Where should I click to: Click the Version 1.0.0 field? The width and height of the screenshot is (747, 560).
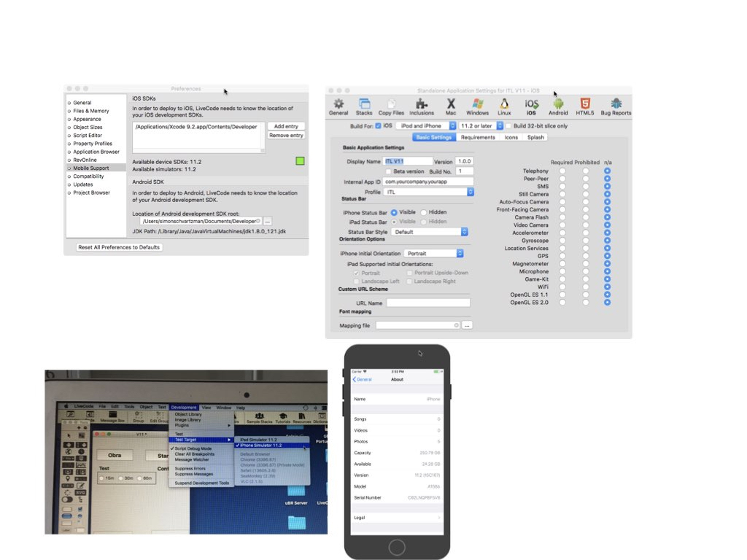465,161
